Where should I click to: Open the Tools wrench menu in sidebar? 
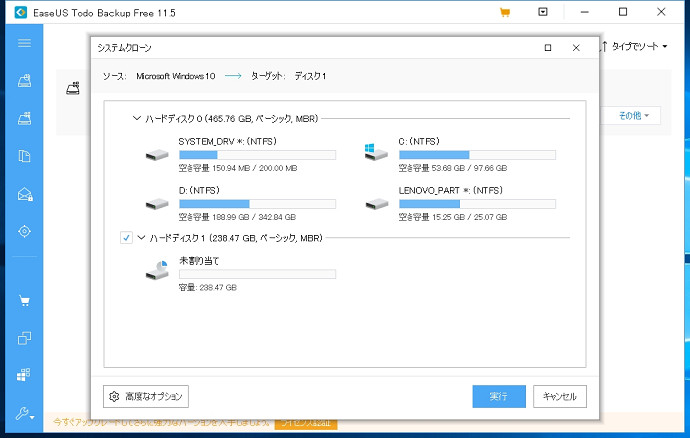pos(24,414)
